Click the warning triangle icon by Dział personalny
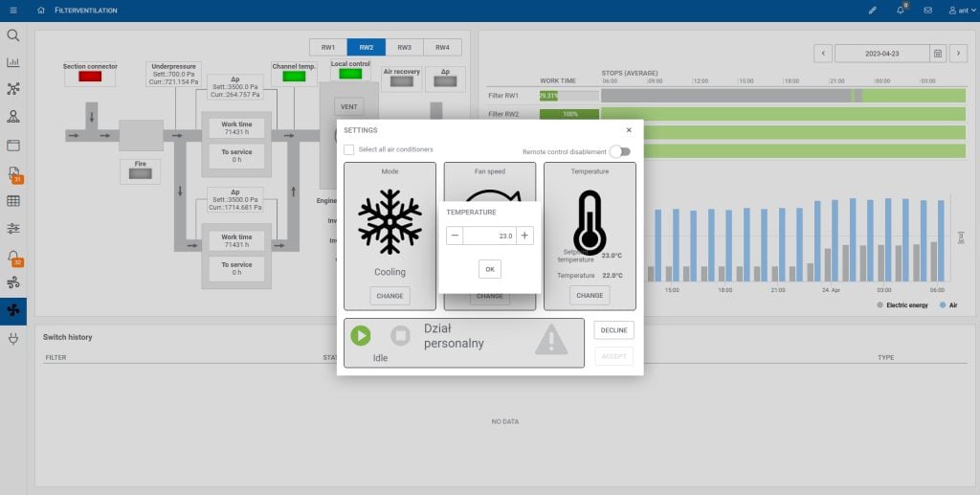 pos(551,340)
